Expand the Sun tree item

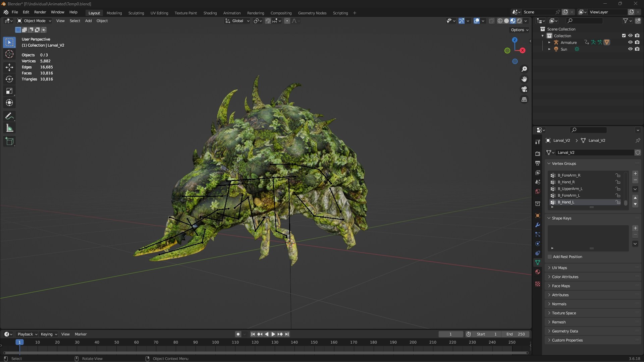coord(549,49)
